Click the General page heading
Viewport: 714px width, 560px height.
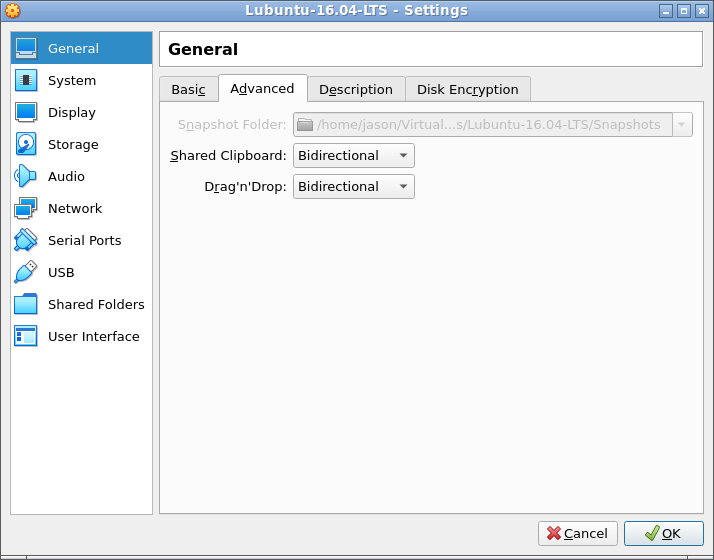click(x=203, y=49)
